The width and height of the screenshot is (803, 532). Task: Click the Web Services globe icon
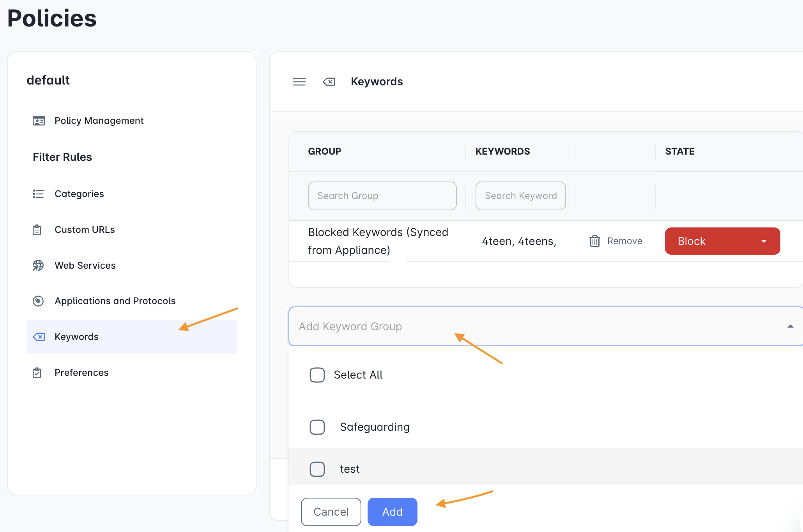[x=38, y=266]
